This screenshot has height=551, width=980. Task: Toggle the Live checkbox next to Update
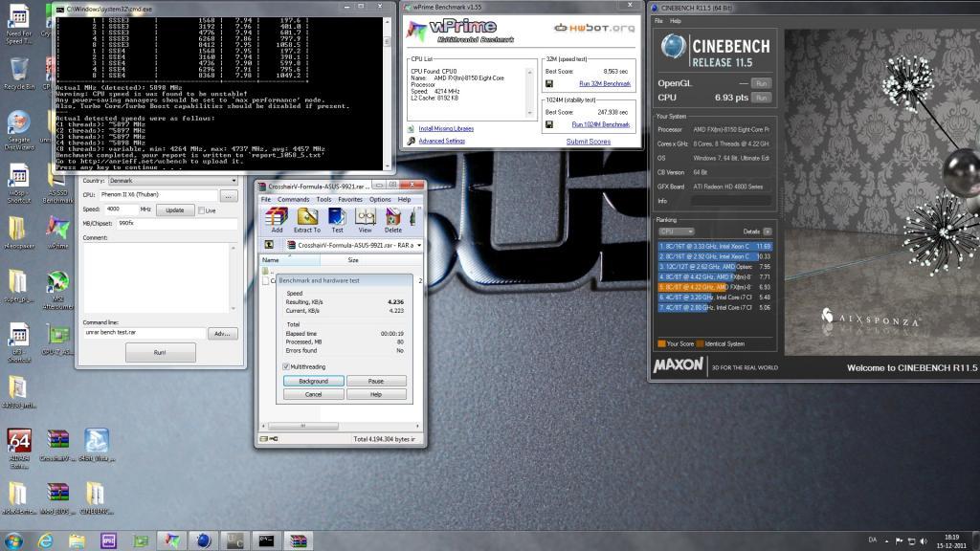pos(201,210)
